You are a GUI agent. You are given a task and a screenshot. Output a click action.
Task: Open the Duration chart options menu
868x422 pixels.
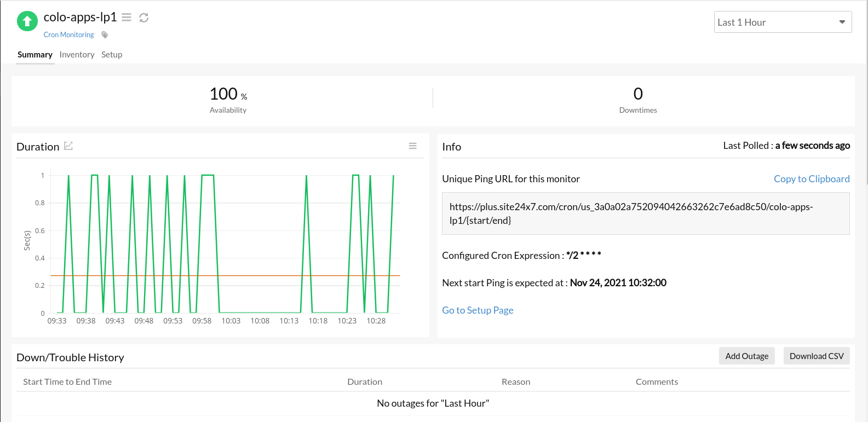click(x=413, y=146)
